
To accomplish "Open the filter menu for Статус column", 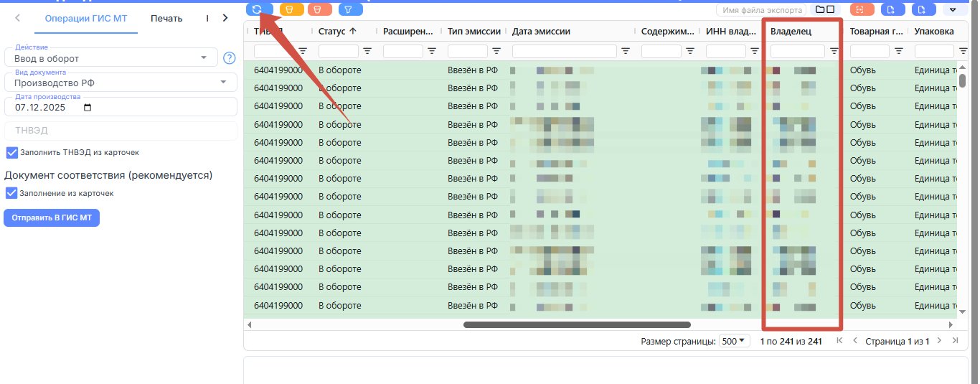I will coord(367,51).
